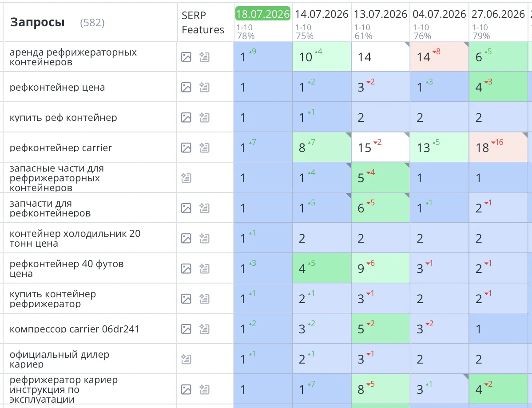Click corner marker on аренда 04.07.2026 cell
The width and height of the screenshot is (532, 408).
click(x=466, y=44)
